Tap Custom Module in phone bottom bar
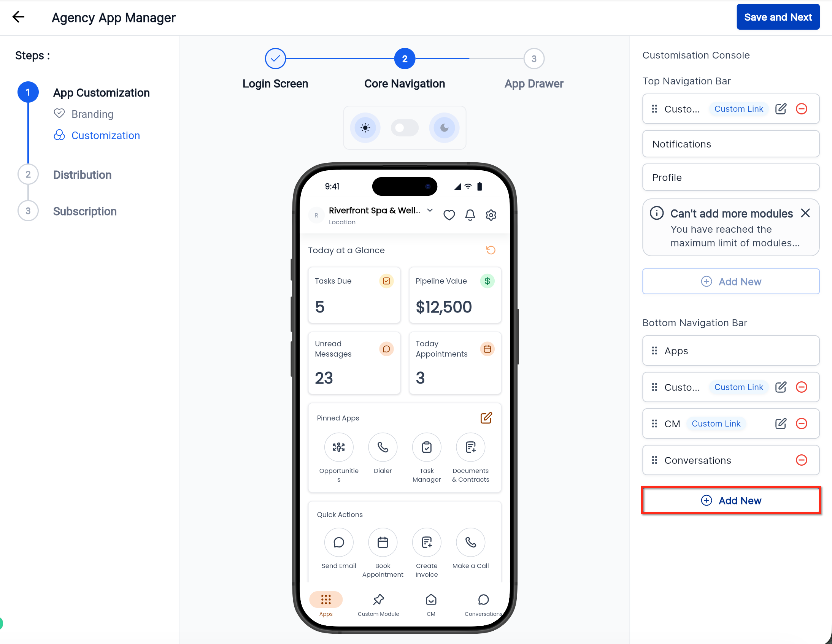This screenshot has height=644, width=832. coord(378,604)
